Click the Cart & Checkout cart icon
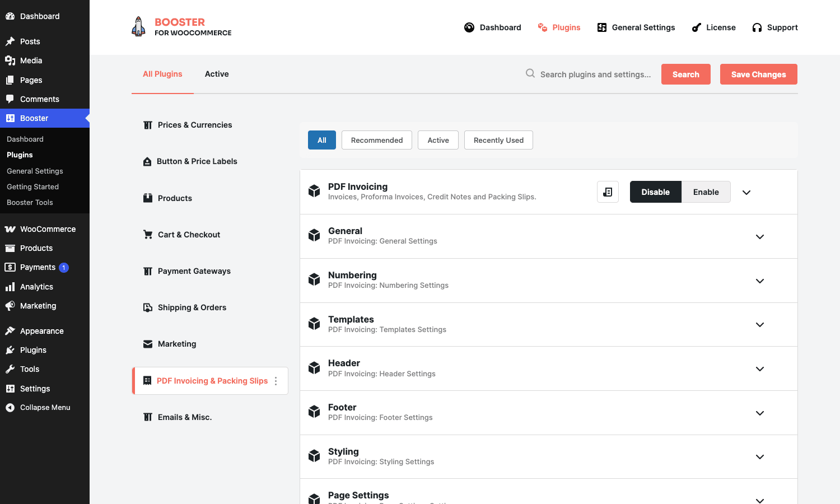This screenshot has width=840, height=504. click(148, 235)
